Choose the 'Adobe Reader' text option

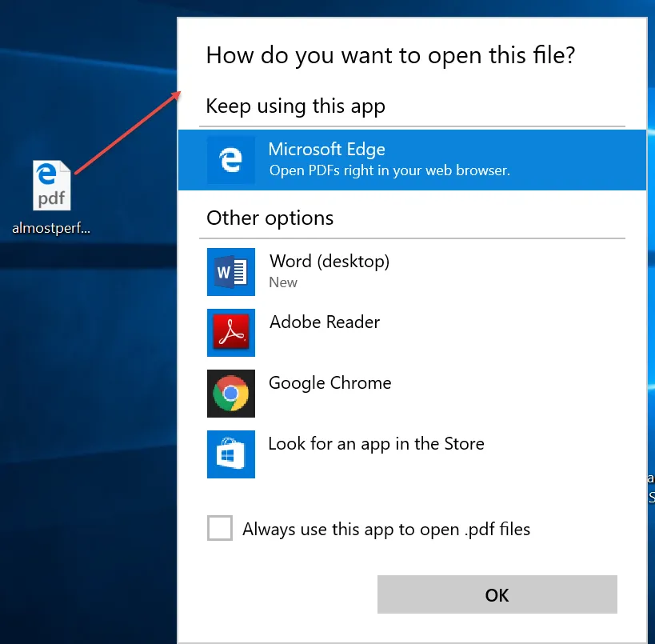pos(325,322)
